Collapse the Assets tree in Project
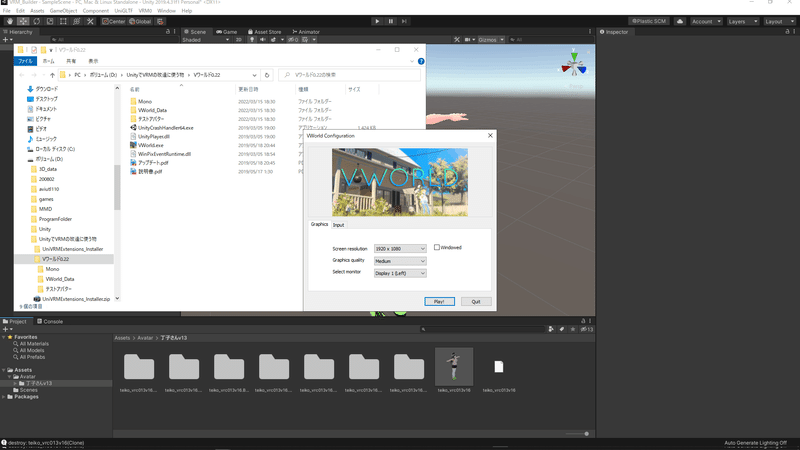Screen dimensions: 800x450 pyautogui.click(x=4, y=370)
